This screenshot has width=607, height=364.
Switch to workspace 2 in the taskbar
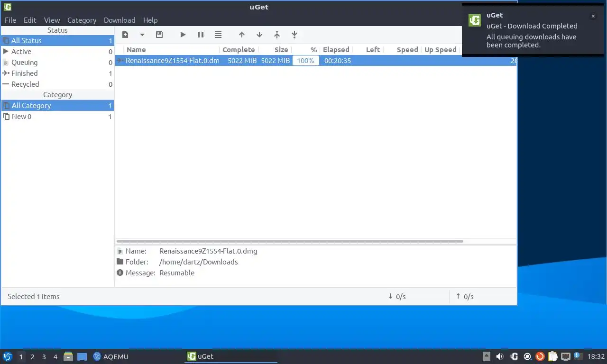33,357
